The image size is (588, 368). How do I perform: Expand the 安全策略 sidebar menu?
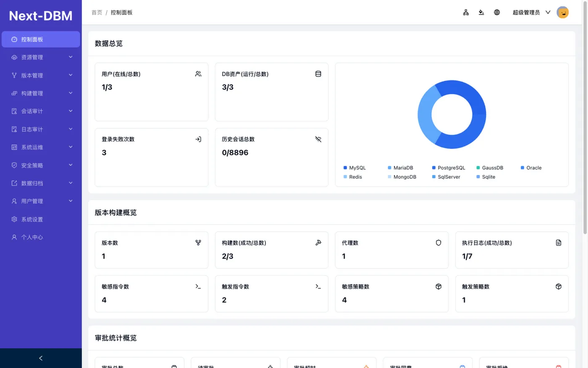(41, 165)
